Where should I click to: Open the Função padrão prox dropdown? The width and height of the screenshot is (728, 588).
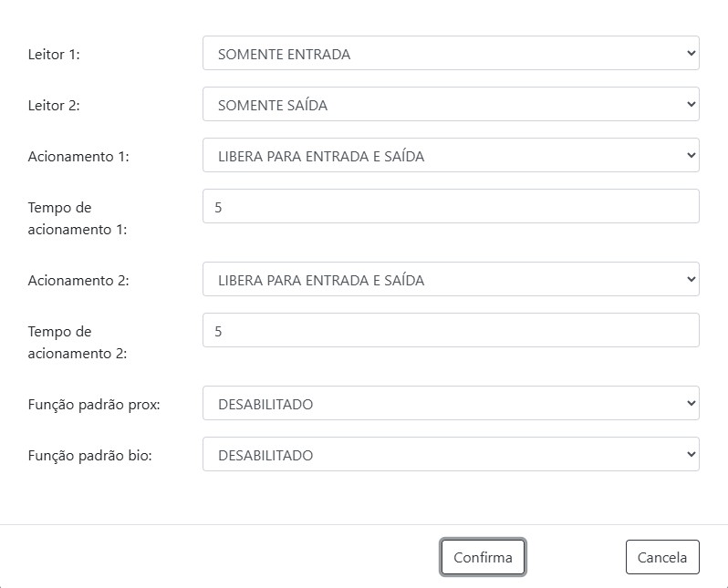(450, 404)
